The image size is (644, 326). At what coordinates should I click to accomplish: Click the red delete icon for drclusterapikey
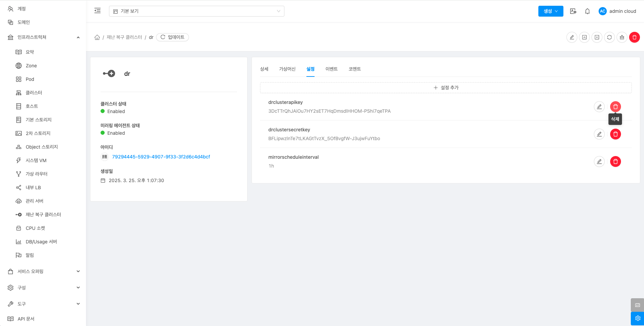pyautogui.click(x=615, y=107)
